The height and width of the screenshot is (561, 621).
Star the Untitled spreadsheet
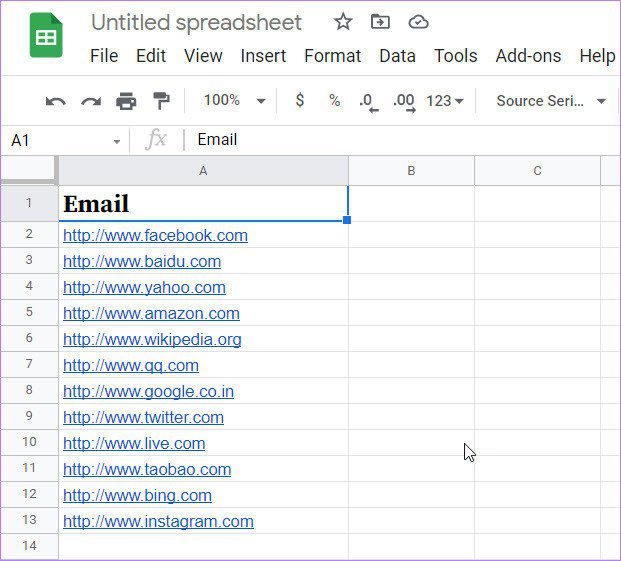(x=343, y=21)
